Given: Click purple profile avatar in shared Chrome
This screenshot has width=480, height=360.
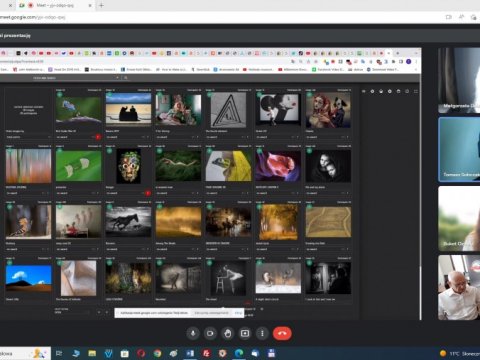Looking at the screenshot, I should pyautogui.click(x=409, y=61).
